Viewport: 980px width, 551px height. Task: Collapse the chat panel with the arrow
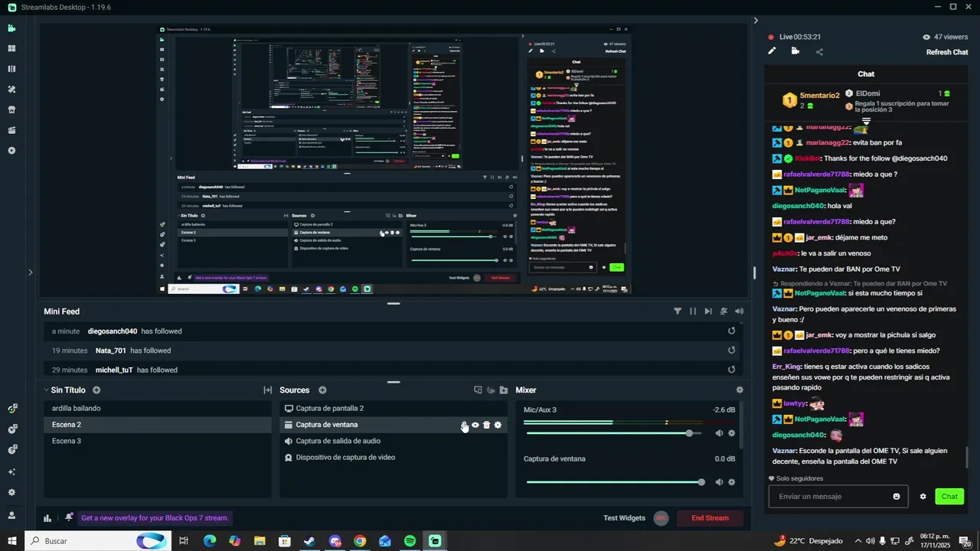(756, 21)
